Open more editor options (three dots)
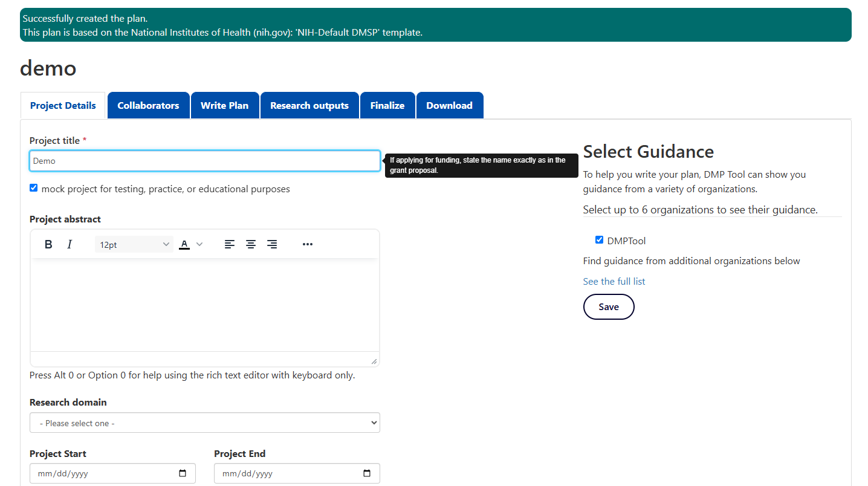 [x=308, y=244]
